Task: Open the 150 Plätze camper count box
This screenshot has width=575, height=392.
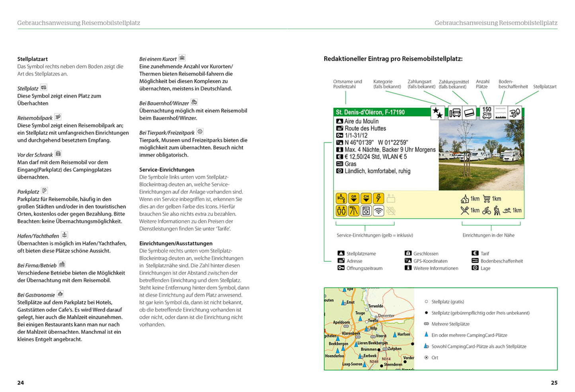Action: point(486,113)
